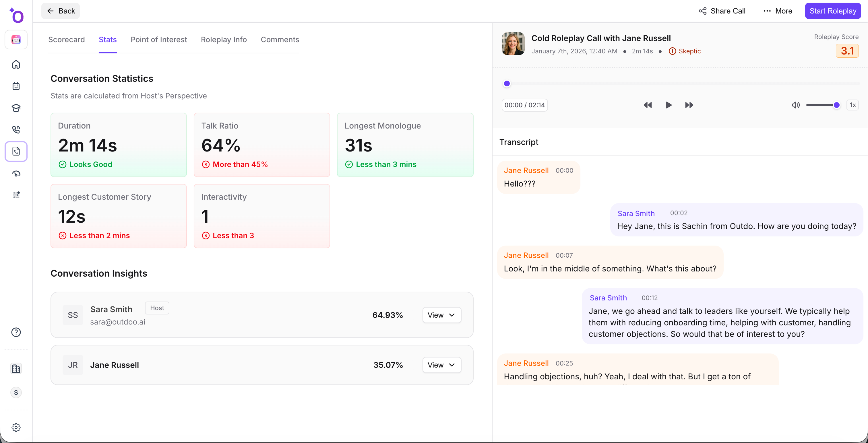Viewport: 868px width, 443px height.
Task: Click the sliders adjustments sidebar icon
Action: click(x=16, y=195)
